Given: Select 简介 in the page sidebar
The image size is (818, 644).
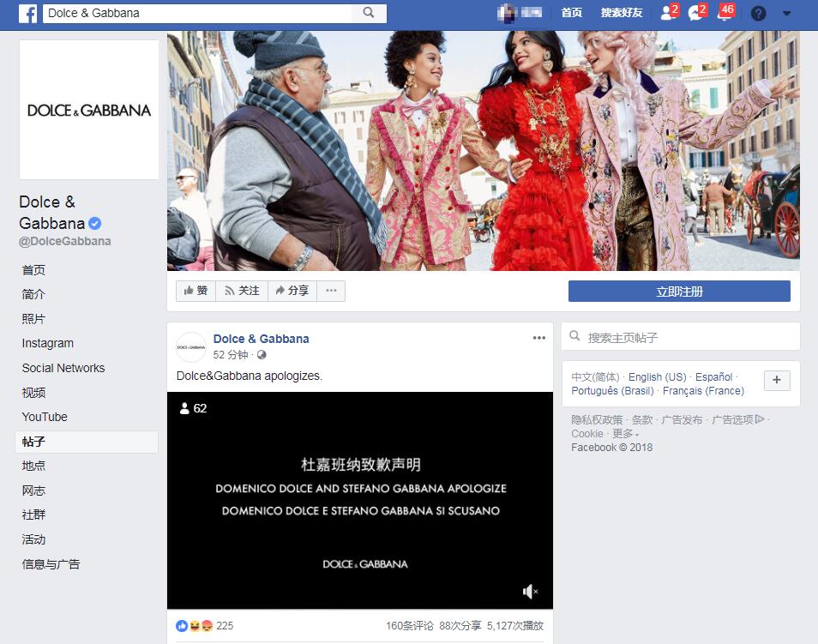Looking at the screenshot, I should [x=33, y=294].
